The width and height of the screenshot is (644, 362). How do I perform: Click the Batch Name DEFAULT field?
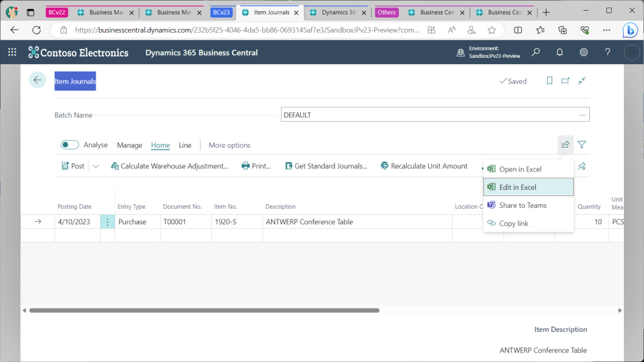point(435,114)
